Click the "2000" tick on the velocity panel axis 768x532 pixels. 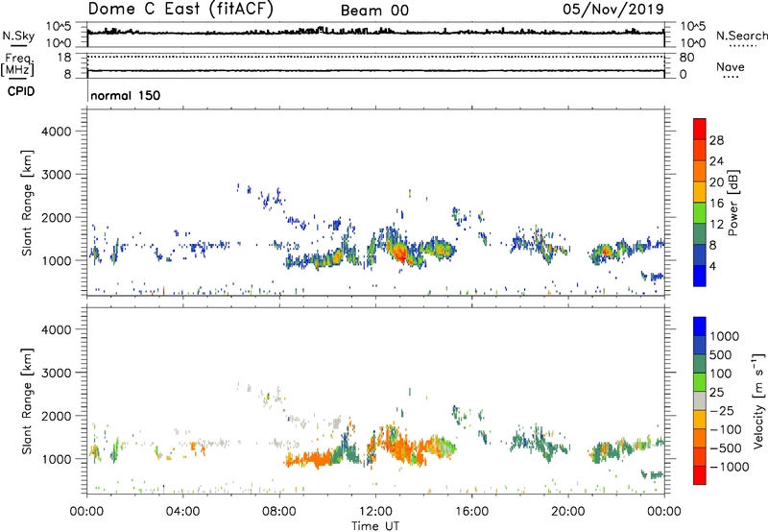point(56,416)
